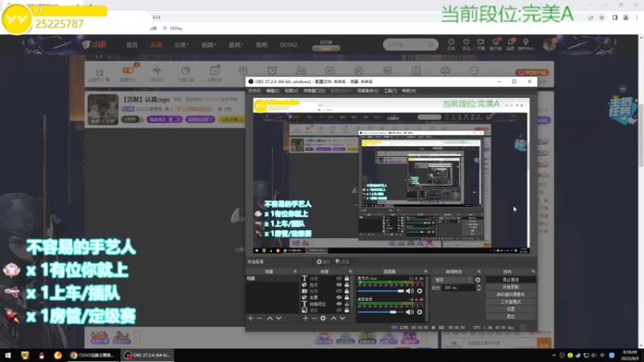644x362 pixels.
Task: Go to Douyu 首页 tab
Action: (x=132, y=45)
